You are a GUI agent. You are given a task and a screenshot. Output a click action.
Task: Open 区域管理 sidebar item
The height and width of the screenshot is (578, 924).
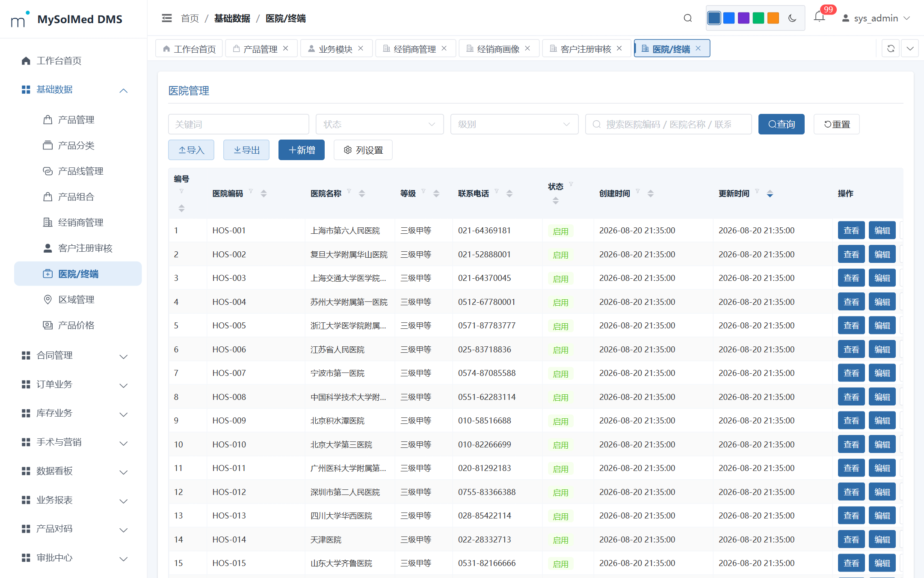(x=78, y=300)
